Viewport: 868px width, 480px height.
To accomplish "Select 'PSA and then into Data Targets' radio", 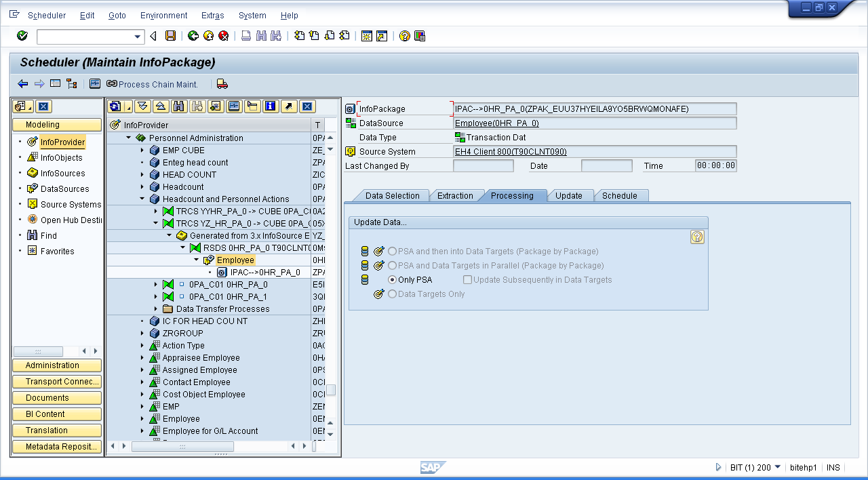I will coord(392,252).
